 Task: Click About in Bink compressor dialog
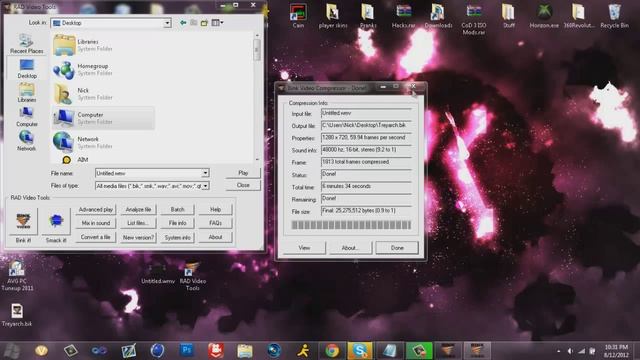[350, 248]
